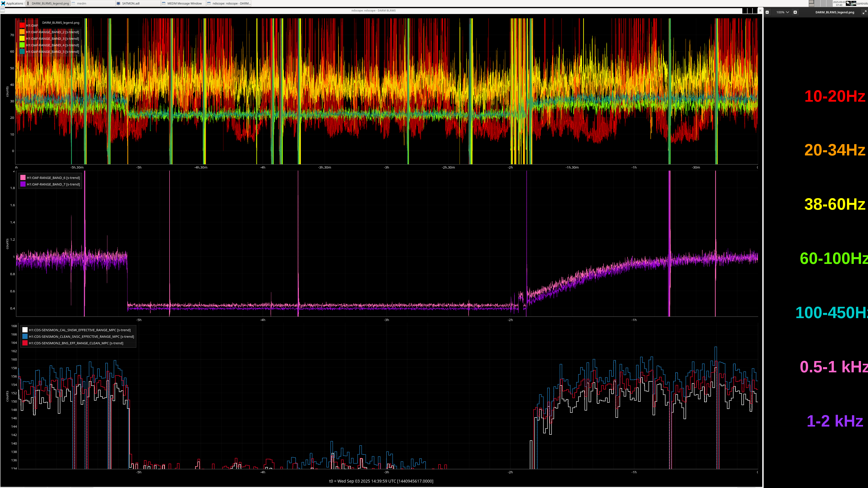This screenshot has width=868, height=488.
Task: Click the network connection tray icon
Action: (848, 3)
